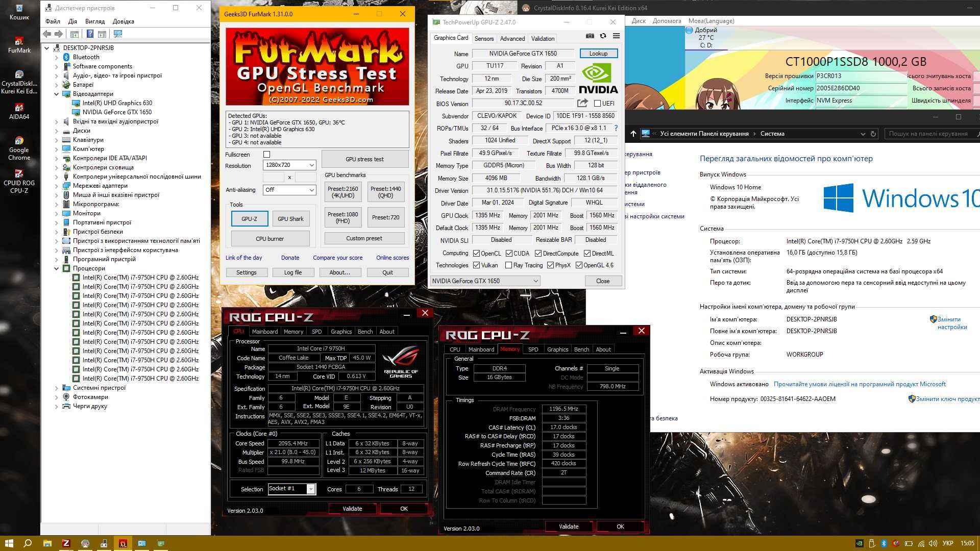Start the GPU stress test in FurMark

click(364, 159)
